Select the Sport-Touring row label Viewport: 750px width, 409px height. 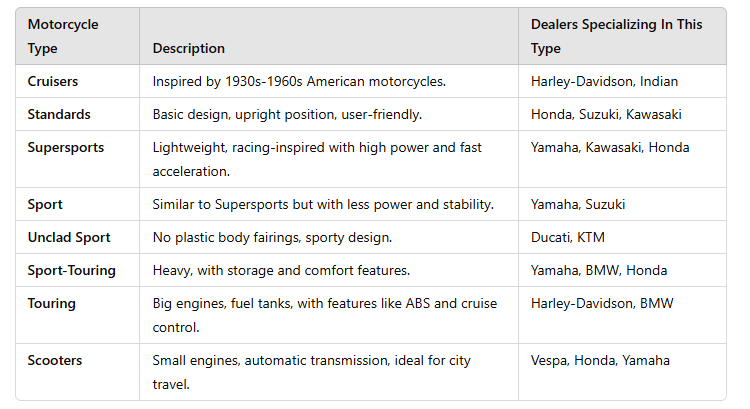coord(71,270)
